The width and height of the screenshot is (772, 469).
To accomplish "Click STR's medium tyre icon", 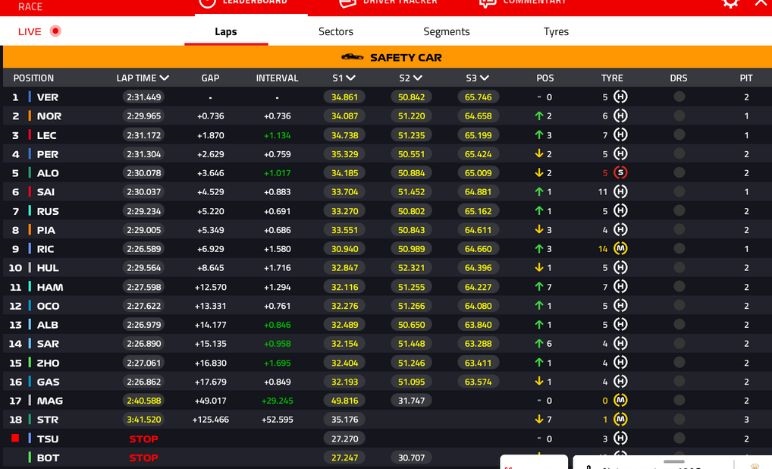I will click(621, 420).
